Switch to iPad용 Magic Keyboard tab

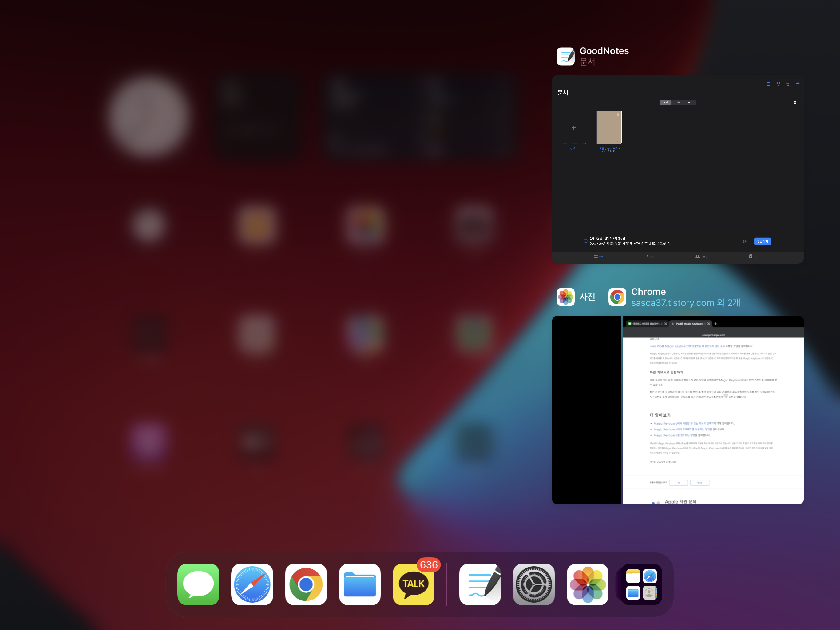[689, 324]
